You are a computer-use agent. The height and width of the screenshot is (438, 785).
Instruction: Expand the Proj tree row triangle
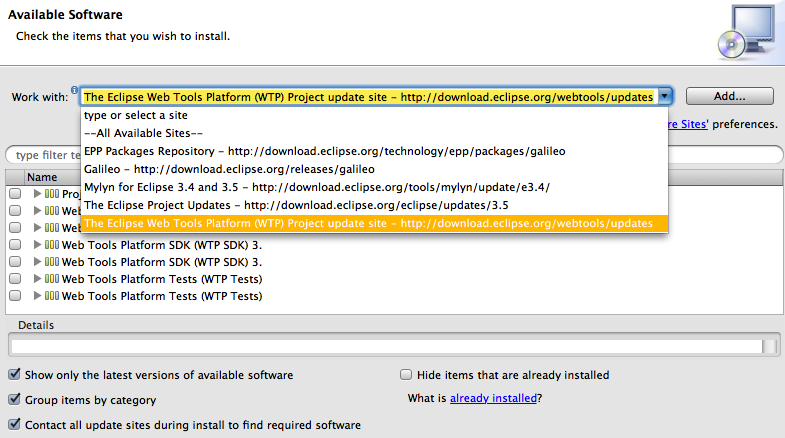click(x=37, y=194)
